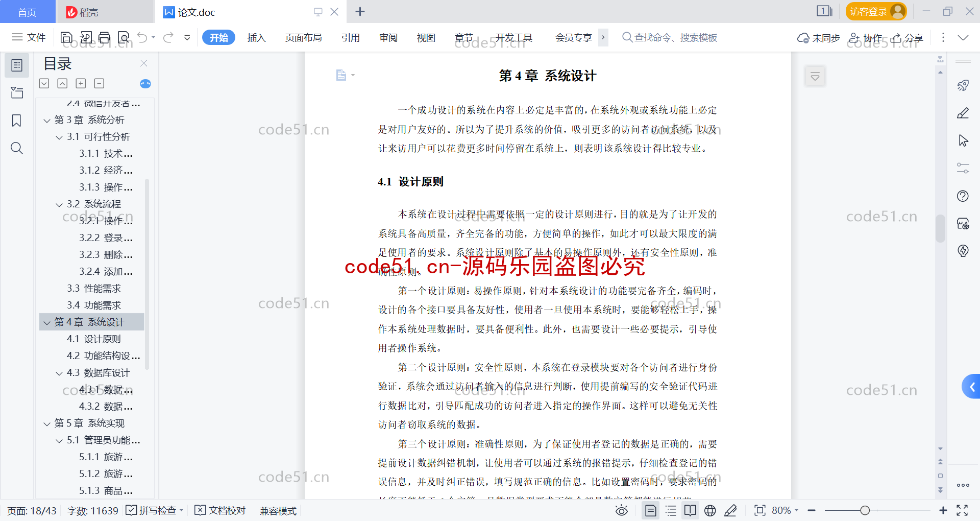Click the fit page icon in status bar

760,510
